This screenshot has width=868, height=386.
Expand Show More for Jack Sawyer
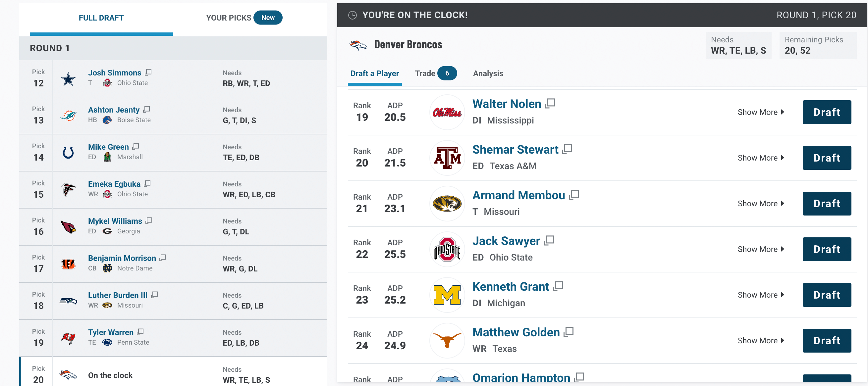coord(761,249)
